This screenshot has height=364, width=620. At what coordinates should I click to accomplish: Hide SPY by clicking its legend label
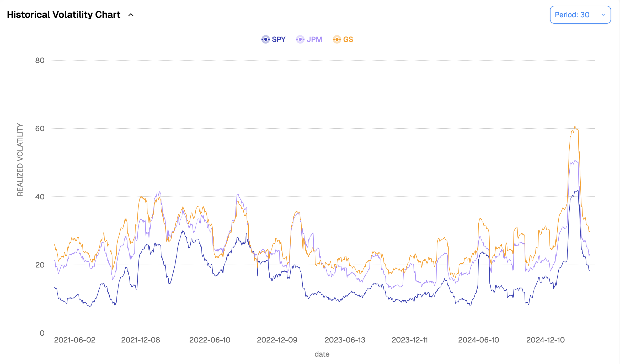click(279, 39)
